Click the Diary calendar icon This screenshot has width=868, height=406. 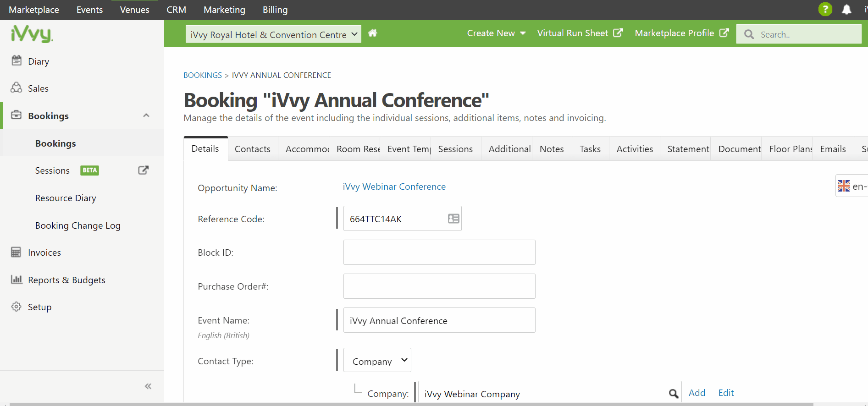17,60
